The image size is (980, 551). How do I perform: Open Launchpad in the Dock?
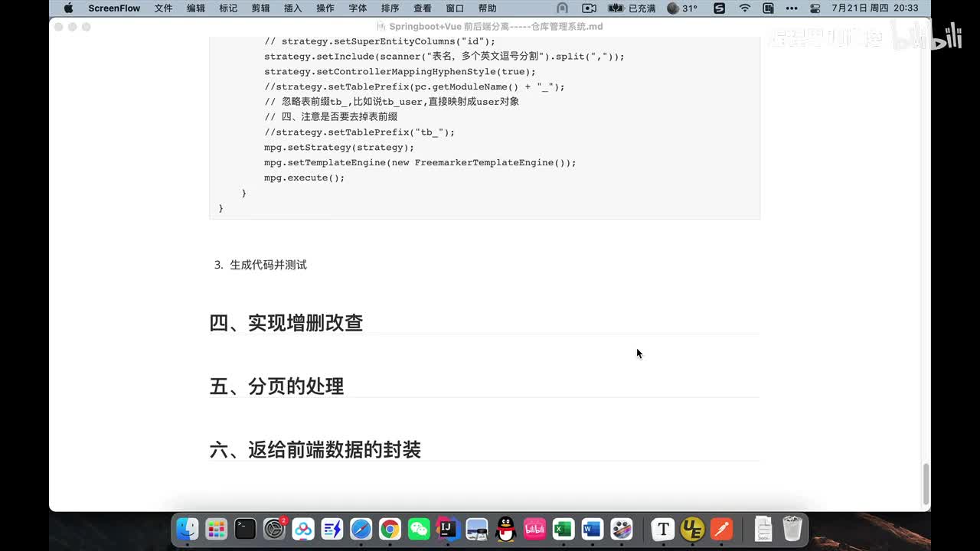coord(217,529)
